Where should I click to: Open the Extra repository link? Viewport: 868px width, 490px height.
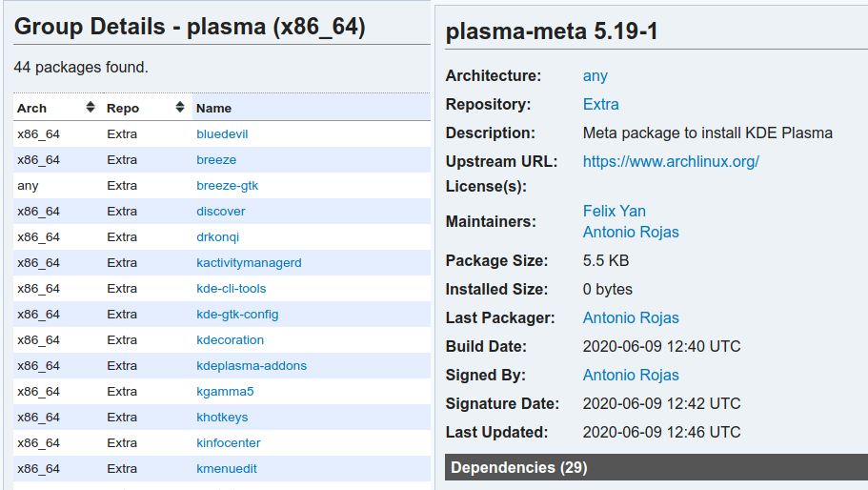coord(601,104)
